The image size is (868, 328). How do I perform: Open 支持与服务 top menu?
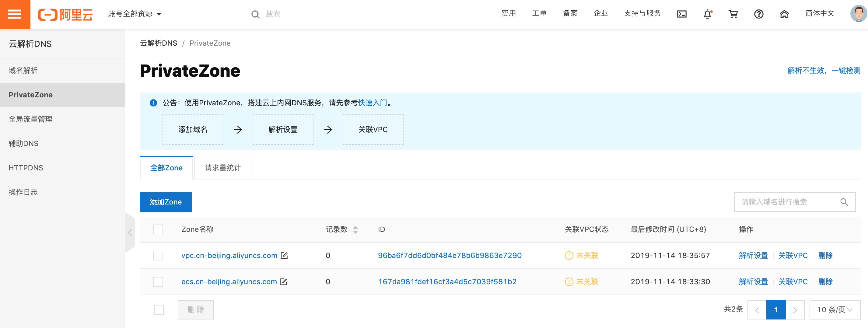pyautogui.click(x=642, y=13)
